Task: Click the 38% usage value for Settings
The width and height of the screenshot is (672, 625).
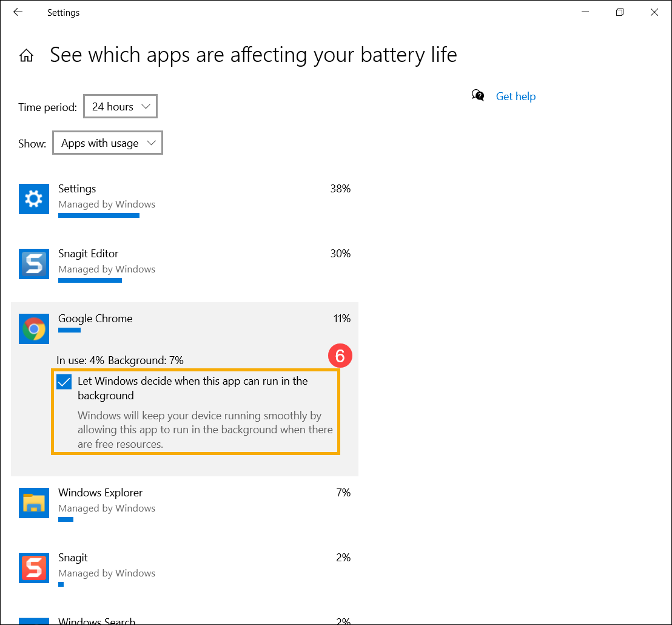Action: [340, 189]
